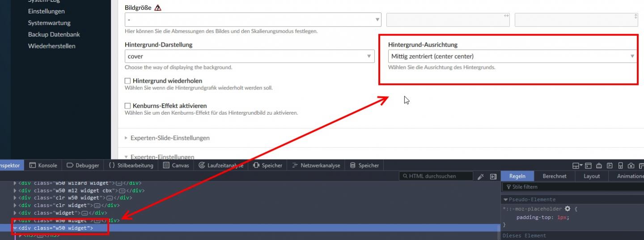Click selector highlight icon next to ::-moz-placeholder

568,209
